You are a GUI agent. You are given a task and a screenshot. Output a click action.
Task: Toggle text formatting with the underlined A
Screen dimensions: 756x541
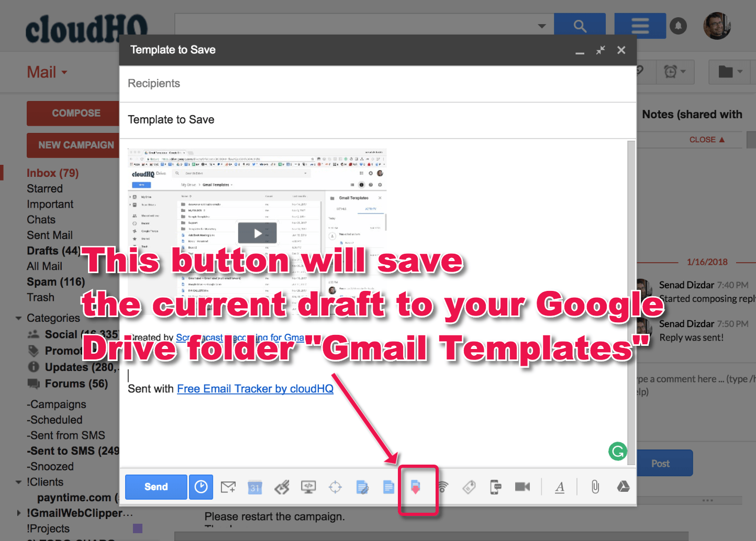pos(560,487)
